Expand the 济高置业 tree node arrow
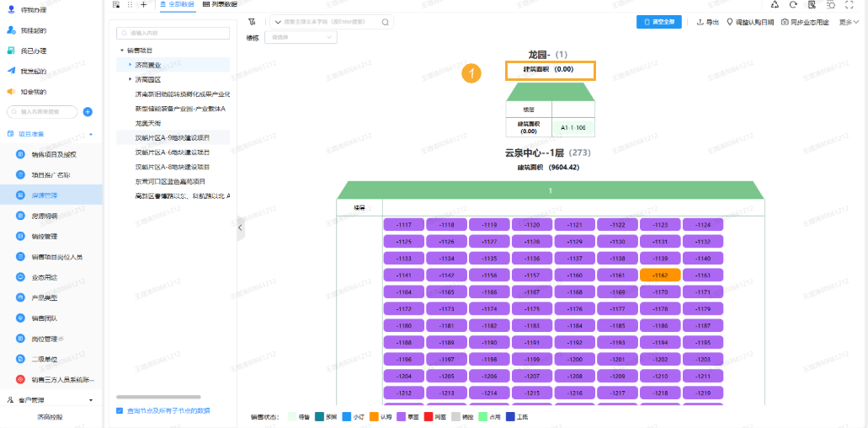This screenshot has width=868, height=428. point(130,65)
